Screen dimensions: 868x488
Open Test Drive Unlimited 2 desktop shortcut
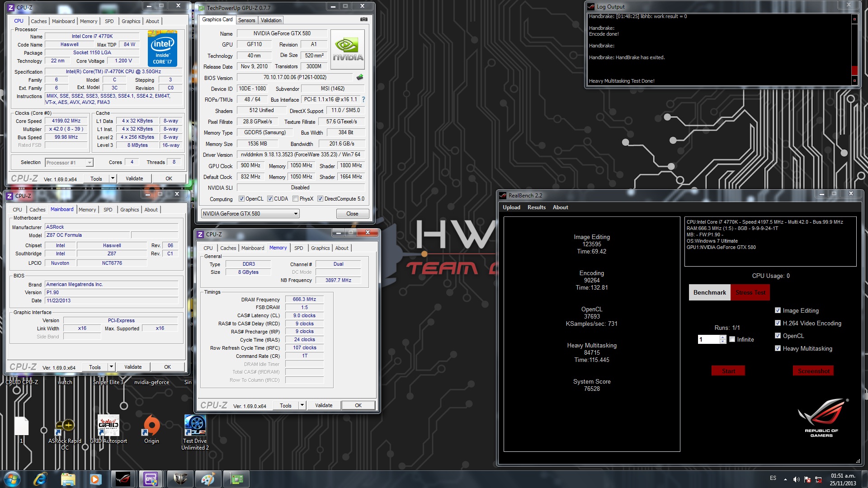pyautogui.click(x=195, y=432)
